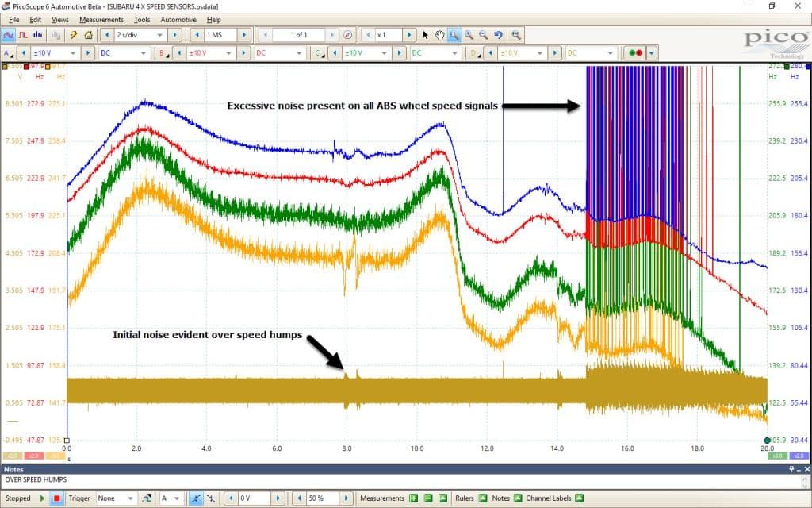Open Channel B DC coupling dropdown
This screenshot has width=812, height=508.
point(280,53)
